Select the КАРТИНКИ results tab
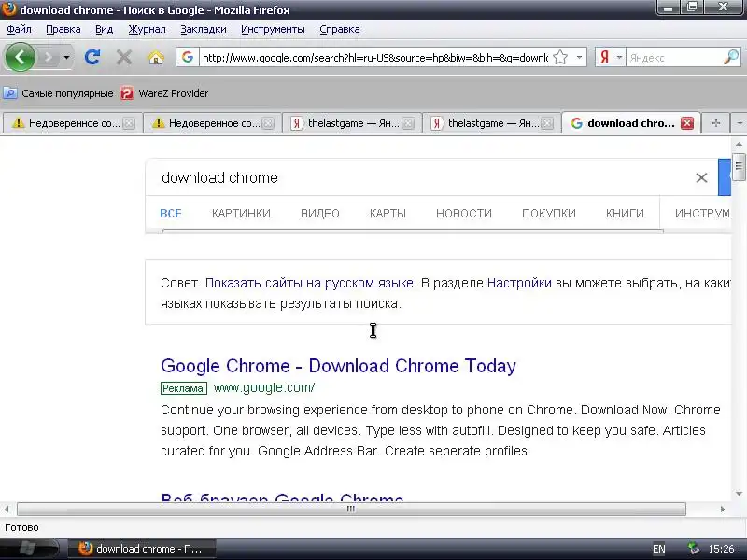Screen dimensions: 747x560 tap(241, 214)
